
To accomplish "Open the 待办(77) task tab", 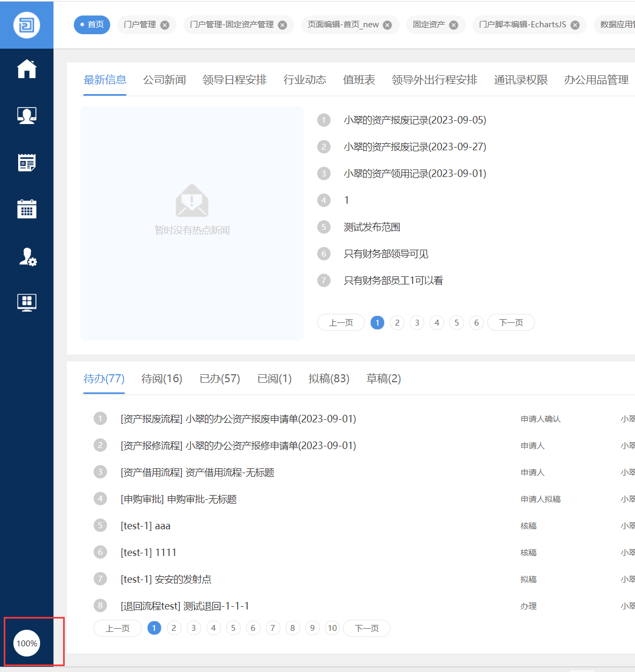I will (x=104, y=379).
